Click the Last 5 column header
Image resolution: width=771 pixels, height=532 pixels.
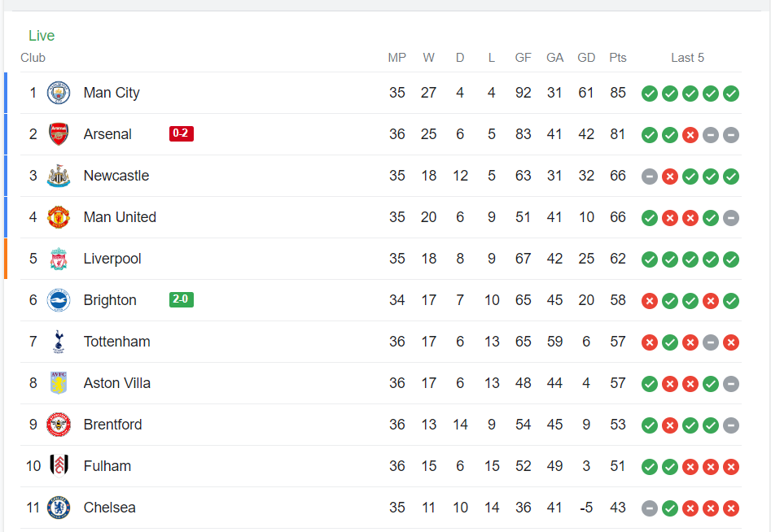pos(687,58)
